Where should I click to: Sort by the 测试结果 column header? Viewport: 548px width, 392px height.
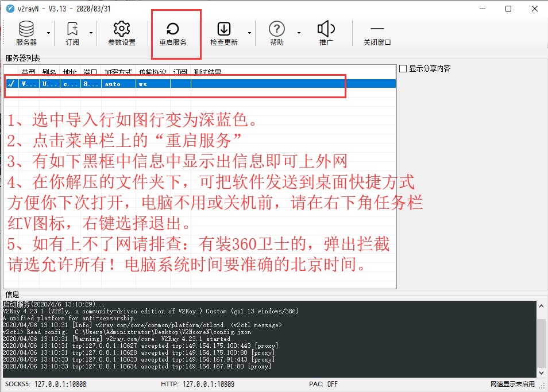[x=207, y=71]
